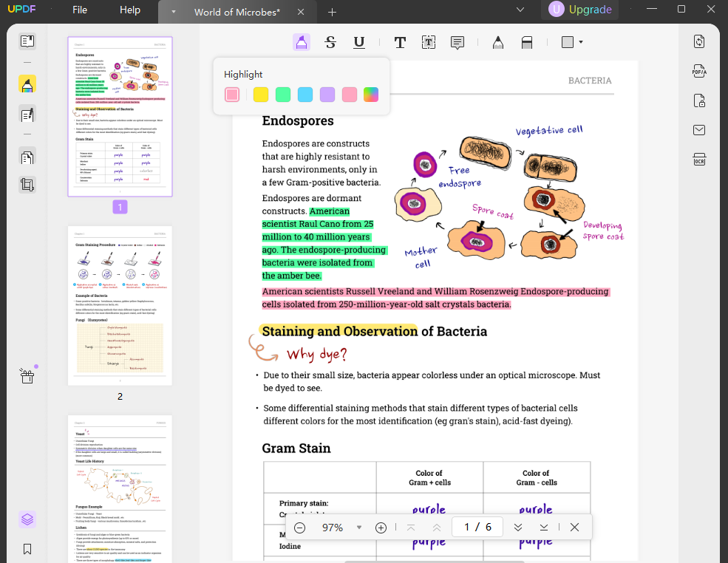Toggle the Comment mode sidebar icon

tap(27, 84)
